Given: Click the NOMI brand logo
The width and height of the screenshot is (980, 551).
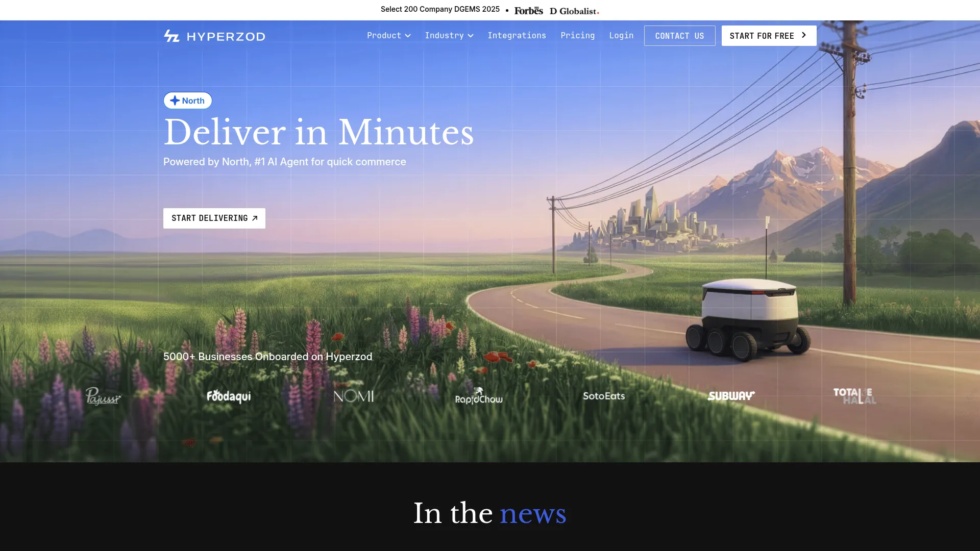Looking at the screenshot, I should [x=354, y=396].
